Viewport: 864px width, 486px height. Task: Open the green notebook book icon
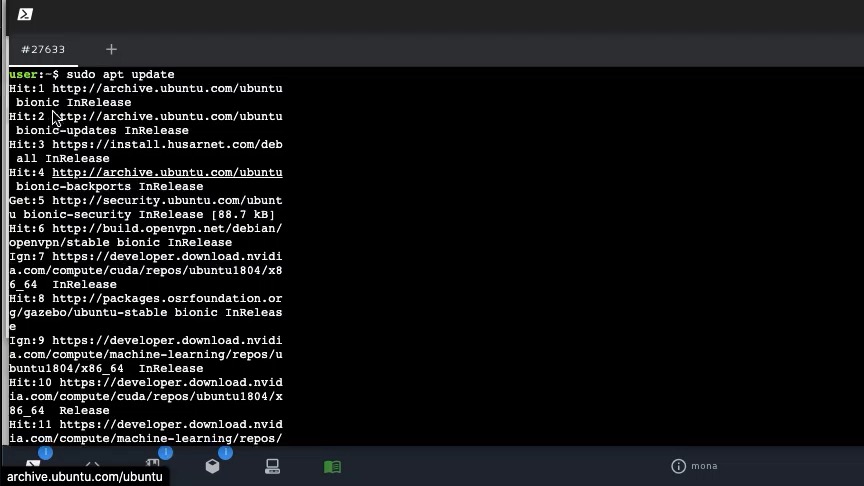click(x=332, y=467)
